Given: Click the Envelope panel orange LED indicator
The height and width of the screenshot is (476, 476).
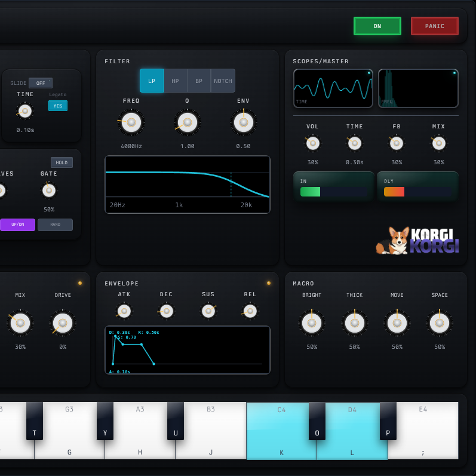Looking at the screenshot, I should click(268, 283).
